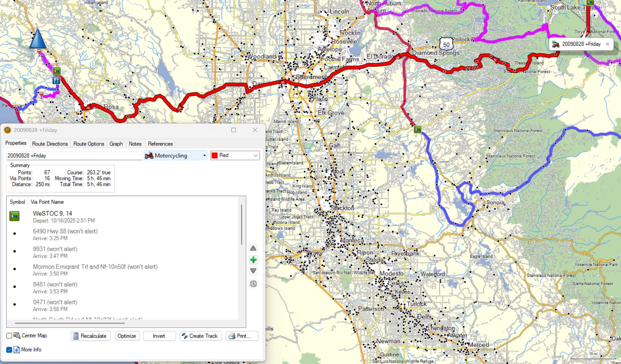Click the route name text field
The image size is (621, 364).
click(x=74, y=156)
